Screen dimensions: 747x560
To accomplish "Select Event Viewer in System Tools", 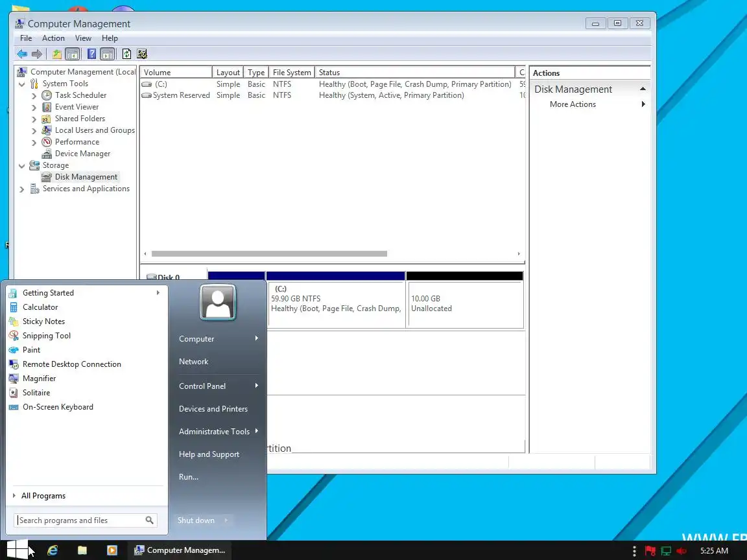I will 77,107.
